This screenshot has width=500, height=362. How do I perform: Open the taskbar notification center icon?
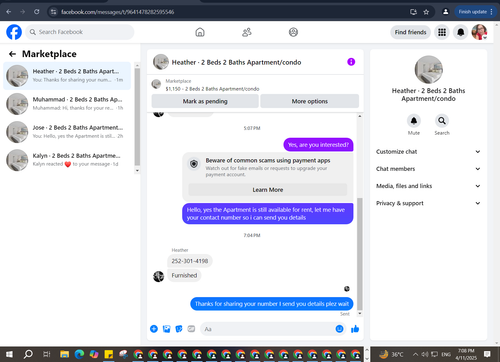[487, 354]
